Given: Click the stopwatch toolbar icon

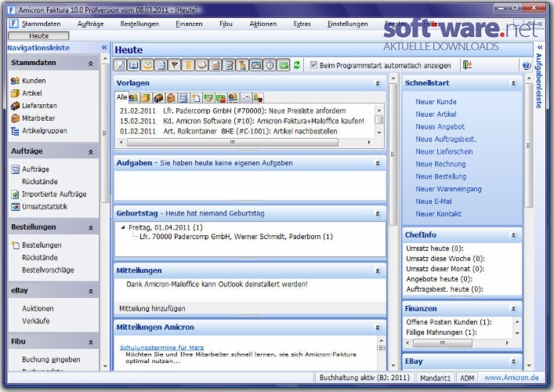Looking at the screenshot, I should click(x=270, y=65).
